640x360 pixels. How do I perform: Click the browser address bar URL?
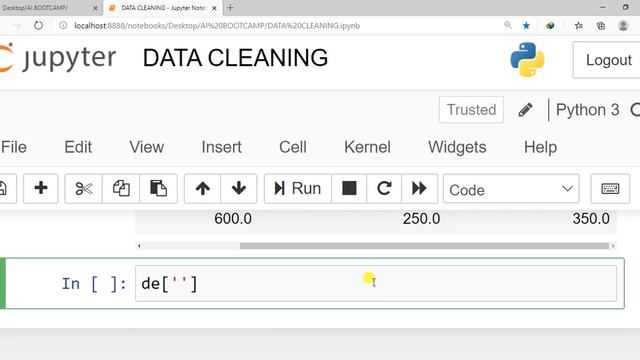[x=217, y=26]
